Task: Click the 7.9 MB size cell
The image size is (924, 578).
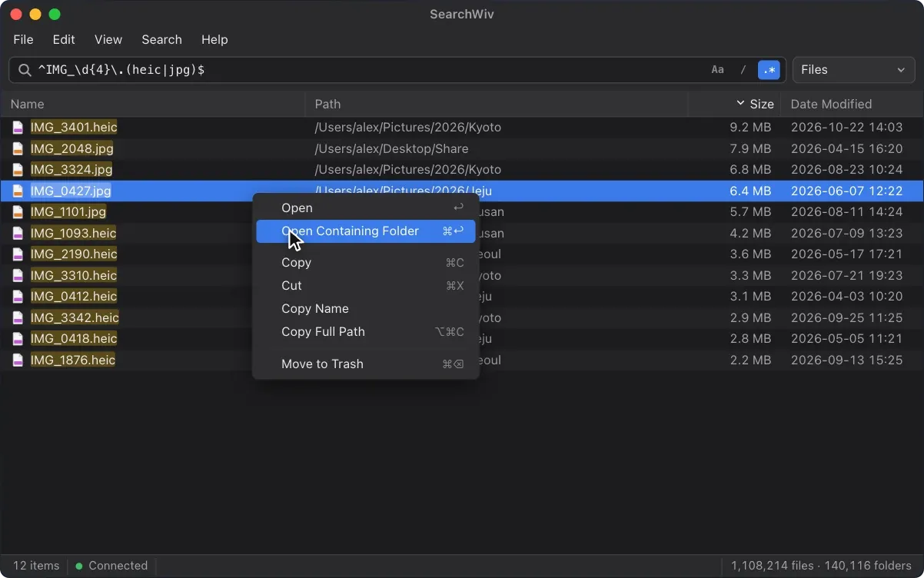Action: coord(750,148)
